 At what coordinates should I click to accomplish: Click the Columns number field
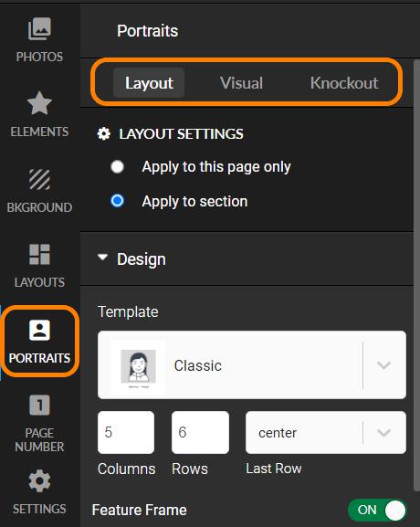[126, 433]
